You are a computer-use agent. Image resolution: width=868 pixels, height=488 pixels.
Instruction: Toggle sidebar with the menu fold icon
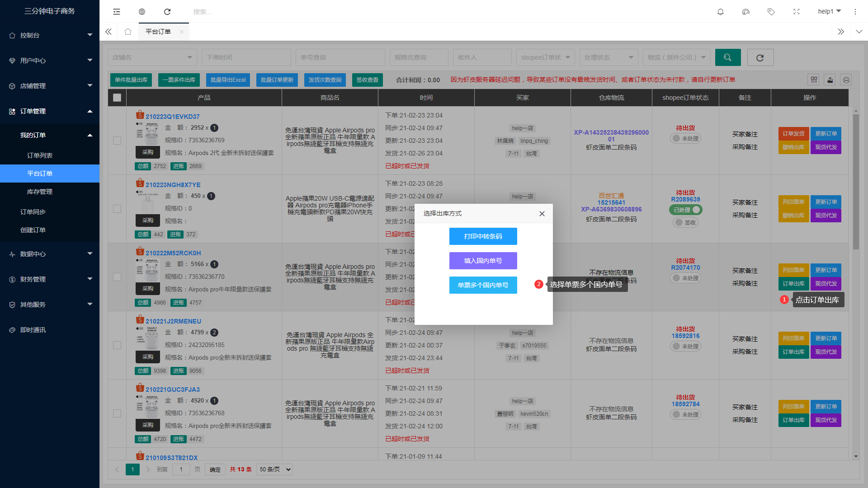[x=117, y=12]
